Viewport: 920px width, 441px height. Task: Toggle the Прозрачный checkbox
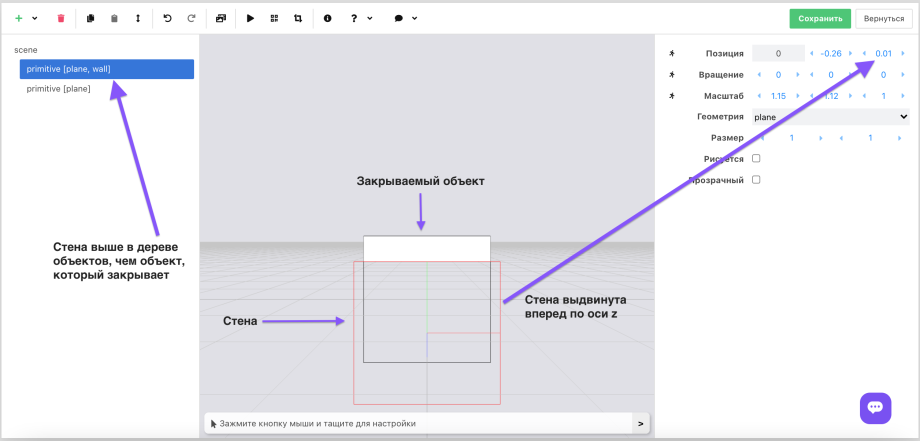click(x=756, y=180)
